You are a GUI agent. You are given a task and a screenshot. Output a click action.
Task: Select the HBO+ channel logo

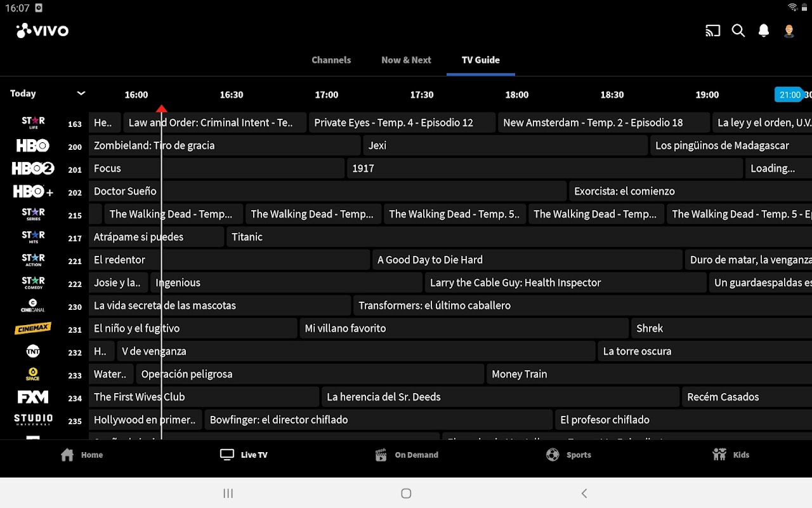click(x=33, y=191)
